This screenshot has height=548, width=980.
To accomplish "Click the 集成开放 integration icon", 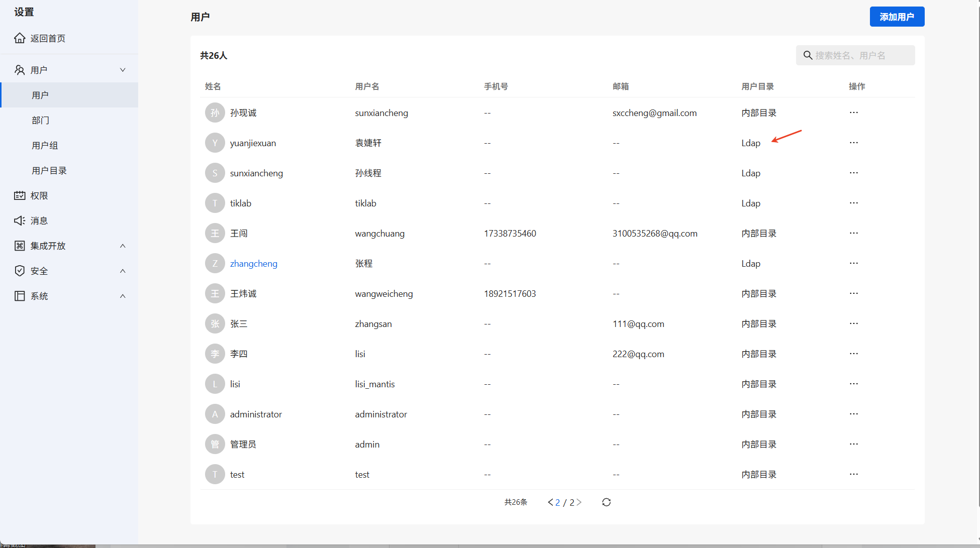I will (20, 246).
